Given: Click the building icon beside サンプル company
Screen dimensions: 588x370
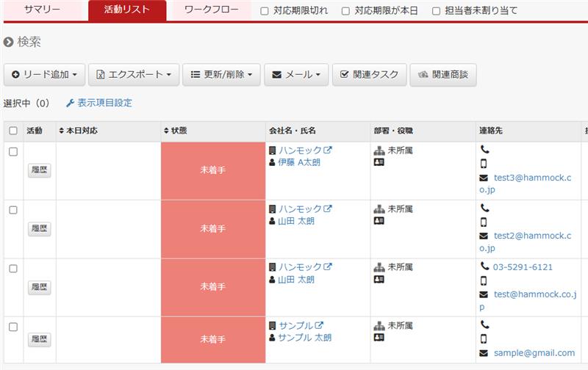Looking at the screenshot, I should (x=273, y=325).
